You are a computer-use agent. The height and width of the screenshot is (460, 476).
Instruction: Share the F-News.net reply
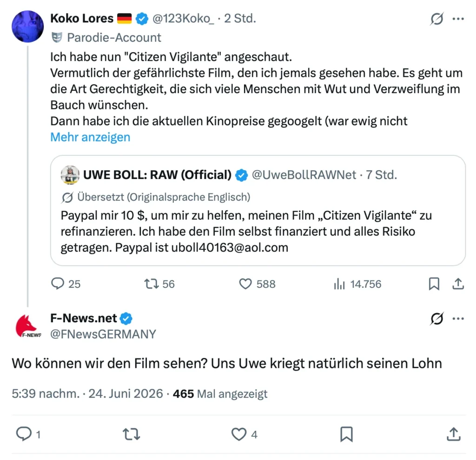[x=454, y=434]
